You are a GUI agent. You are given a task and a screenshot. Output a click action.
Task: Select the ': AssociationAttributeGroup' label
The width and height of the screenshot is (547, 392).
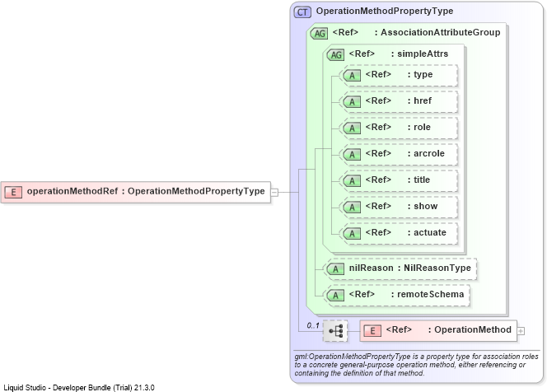coord(437,32)
